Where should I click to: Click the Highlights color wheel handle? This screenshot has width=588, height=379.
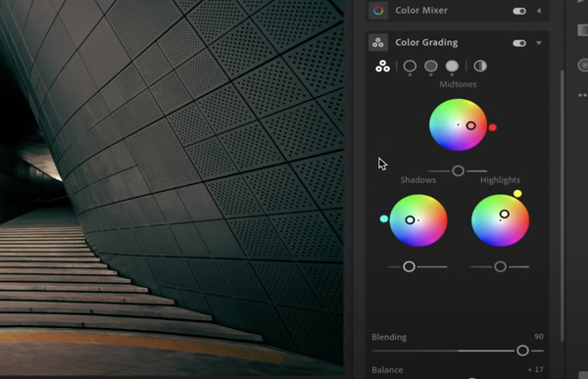point(505,214)
